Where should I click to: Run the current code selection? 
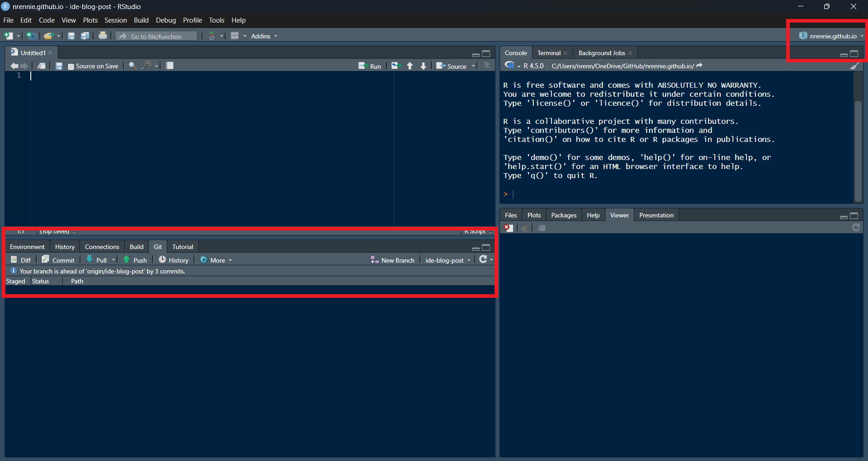point(370,66)
